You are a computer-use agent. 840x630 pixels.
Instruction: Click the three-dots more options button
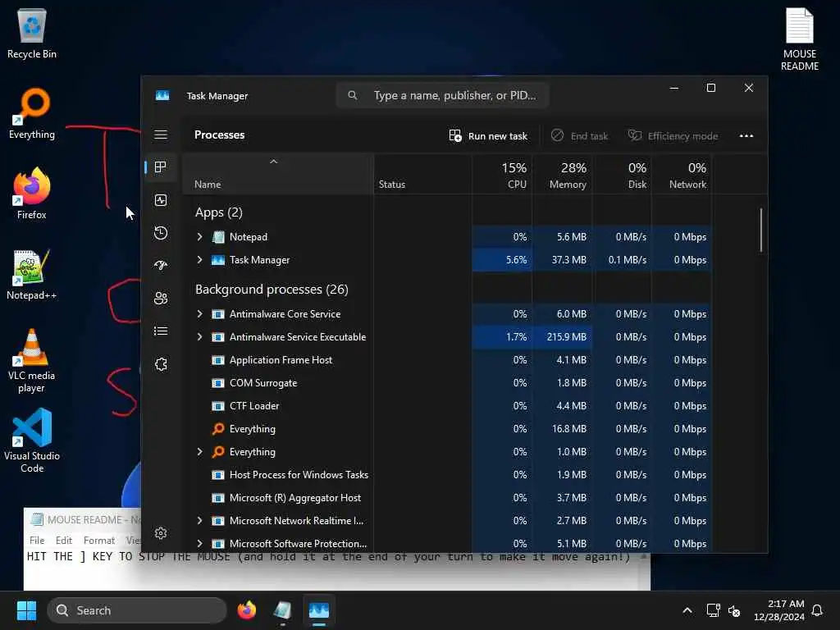point(746,136)
